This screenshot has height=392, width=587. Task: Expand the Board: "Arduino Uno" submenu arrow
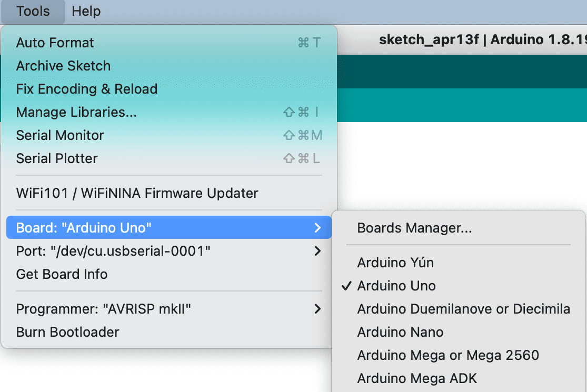pyautogui.click(x=317, y=227)
